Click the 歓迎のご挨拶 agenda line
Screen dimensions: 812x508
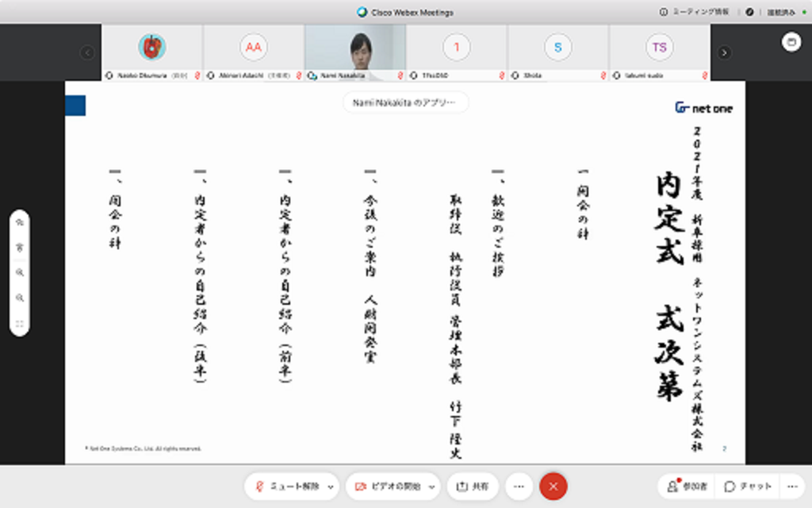[498, 224]
